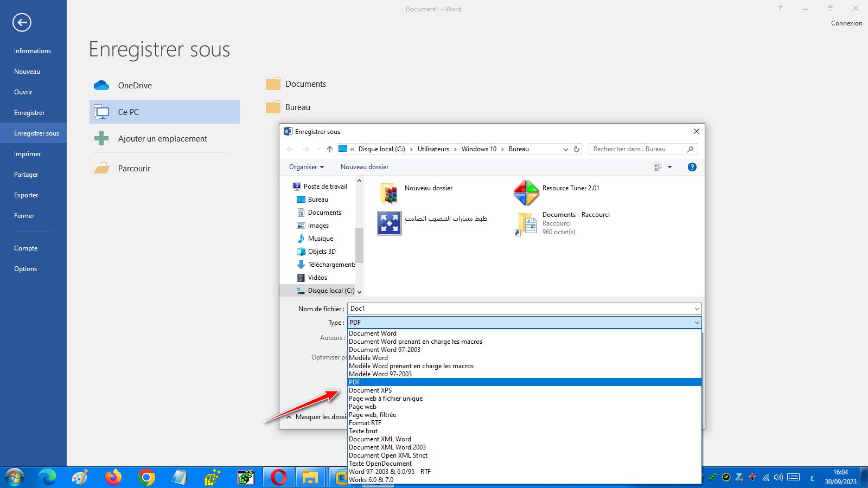Change the view layout icon
The image size is (868, 488).
pyautogui.click(x=658, y=167)
